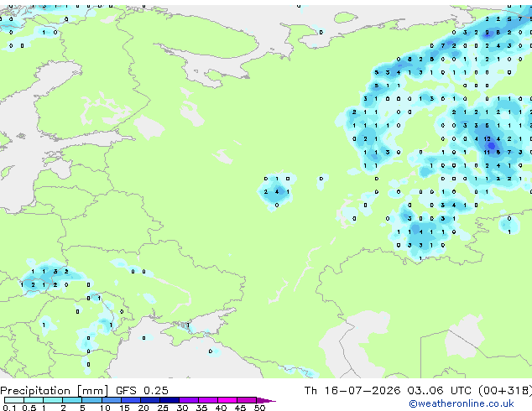Pick the 0.1–0.5 mm legend color swatch

tap(14, 400)
